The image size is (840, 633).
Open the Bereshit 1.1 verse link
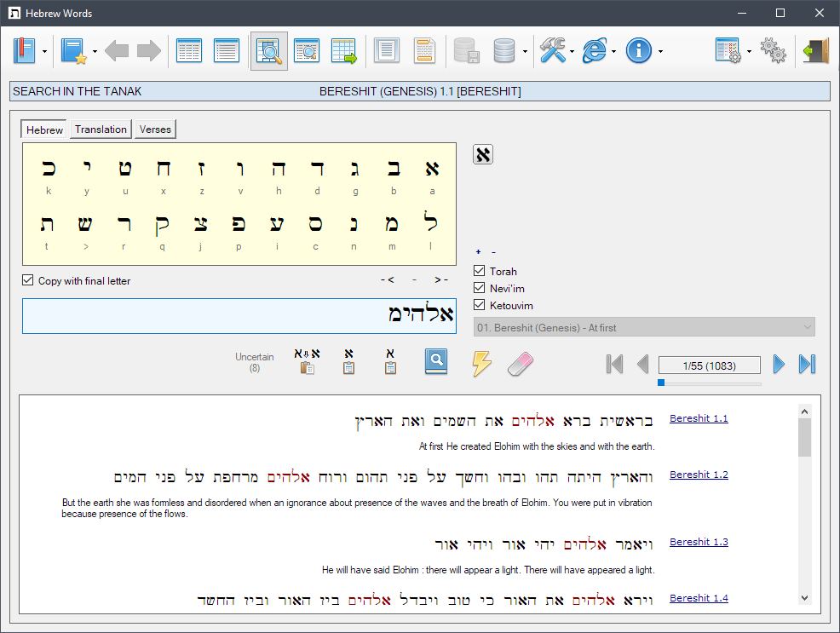click(x=699, y=418)
